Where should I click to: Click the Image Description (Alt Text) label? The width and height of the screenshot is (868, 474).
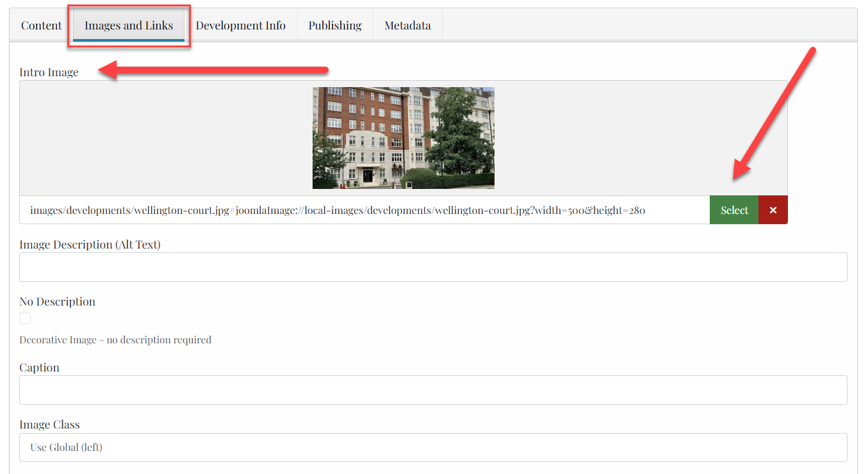(x=90, y=245)
